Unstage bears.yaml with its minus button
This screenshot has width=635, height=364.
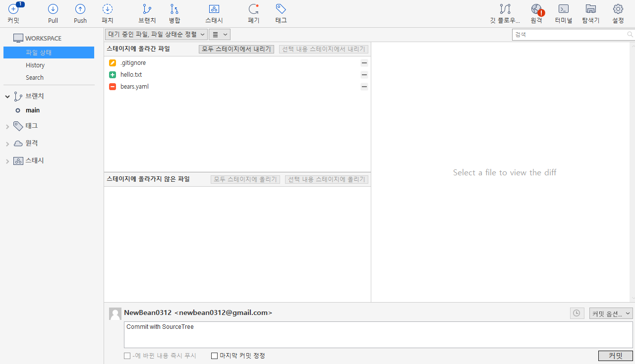click(364, 87)
